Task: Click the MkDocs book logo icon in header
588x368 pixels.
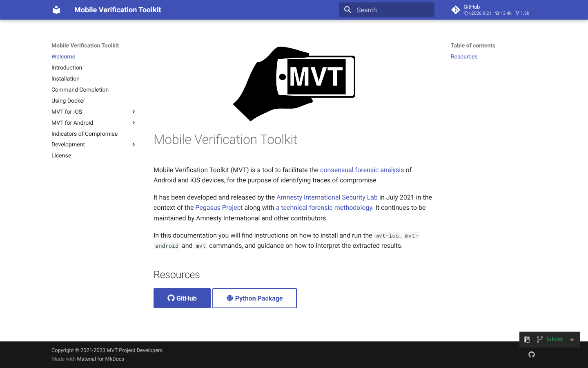Action: pos(56,10)
